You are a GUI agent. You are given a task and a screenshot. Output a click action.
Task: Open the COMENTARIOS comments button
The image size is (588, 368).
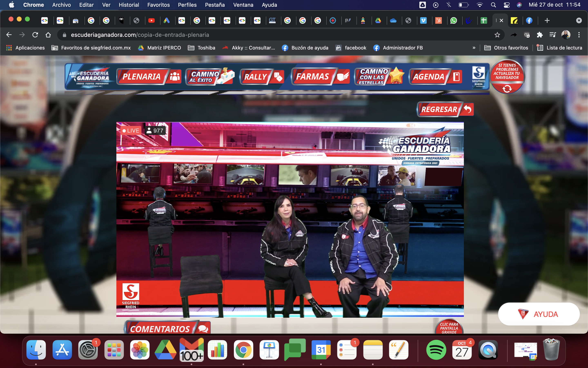pos(167,328)
